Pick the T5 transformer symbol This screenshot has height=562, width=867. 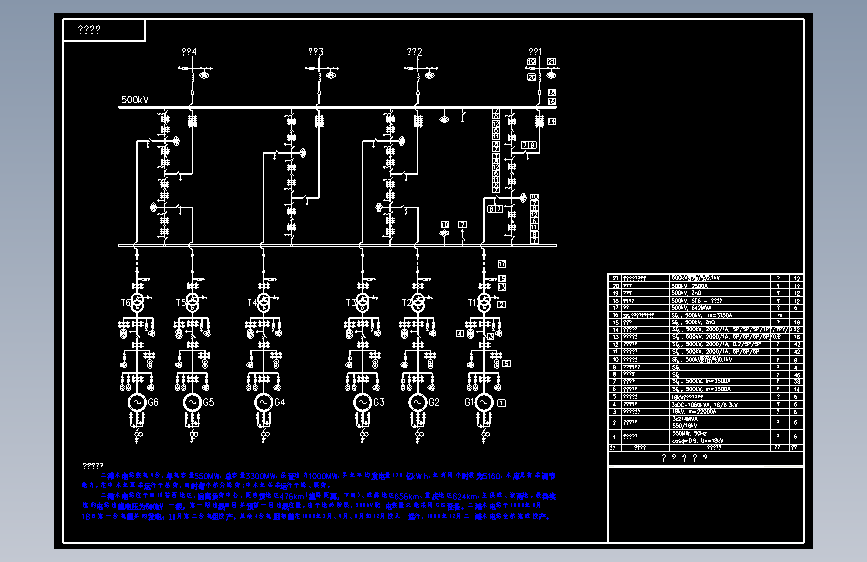coord(192,303)
